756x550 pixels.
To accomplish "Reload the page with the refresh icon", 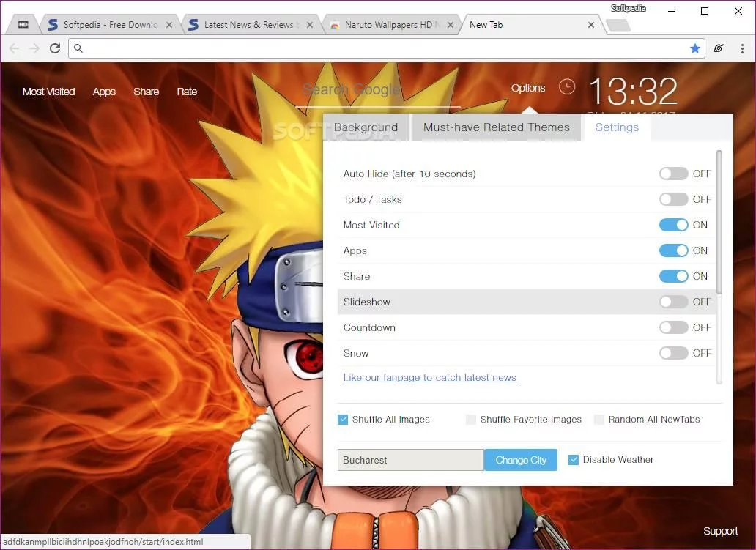I will point(55,48).
